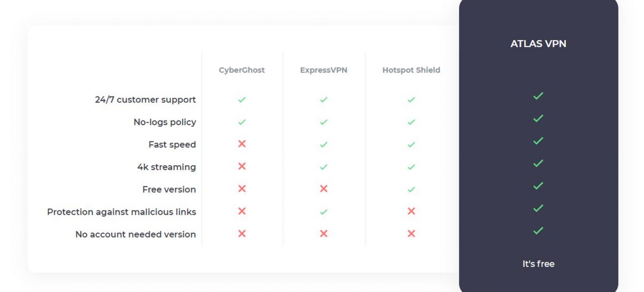This screenshot has height=292, width=644.
Task: Click CyberGhost's red cross for No account needed version
Action: click(x=241, y=234)
